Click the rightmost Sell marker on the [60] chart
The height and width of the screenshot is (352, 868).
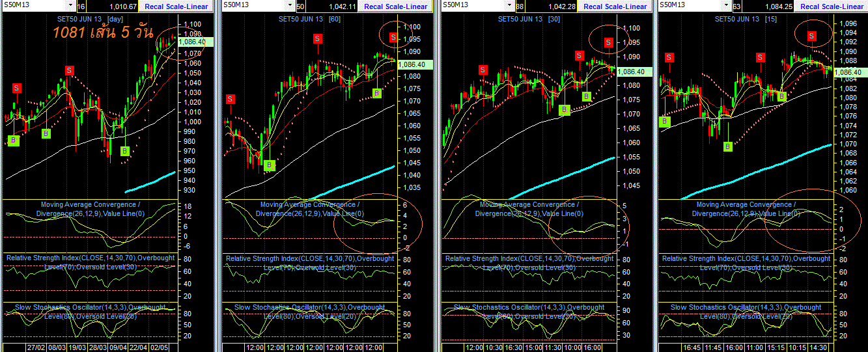point(393,37)
